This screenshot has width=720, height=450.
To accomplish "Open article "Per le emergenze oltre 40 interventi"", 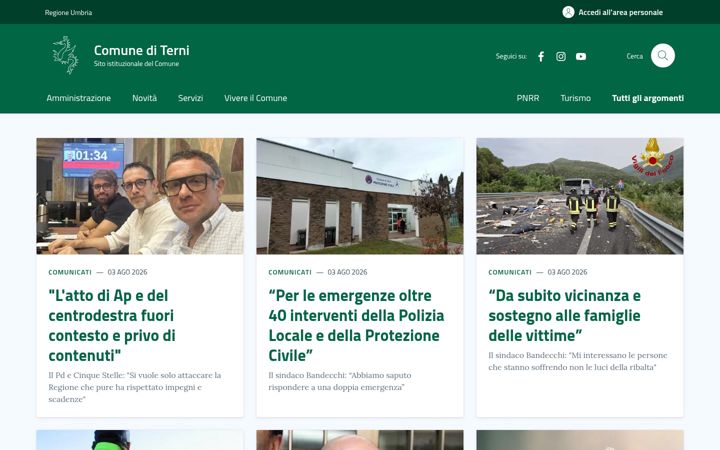I will click(x=356, y=326).
